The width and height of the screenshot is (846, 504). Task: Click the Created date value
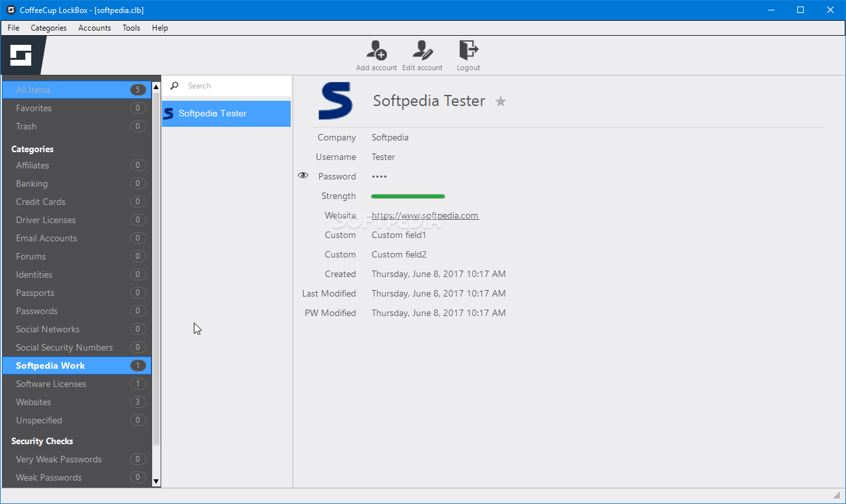(x=439, y=274)
